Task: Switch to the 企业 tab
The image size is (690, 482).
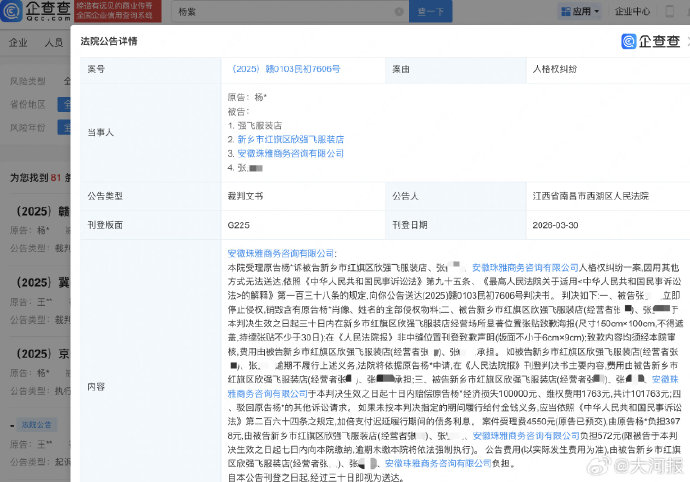Action: coord(18,44)
